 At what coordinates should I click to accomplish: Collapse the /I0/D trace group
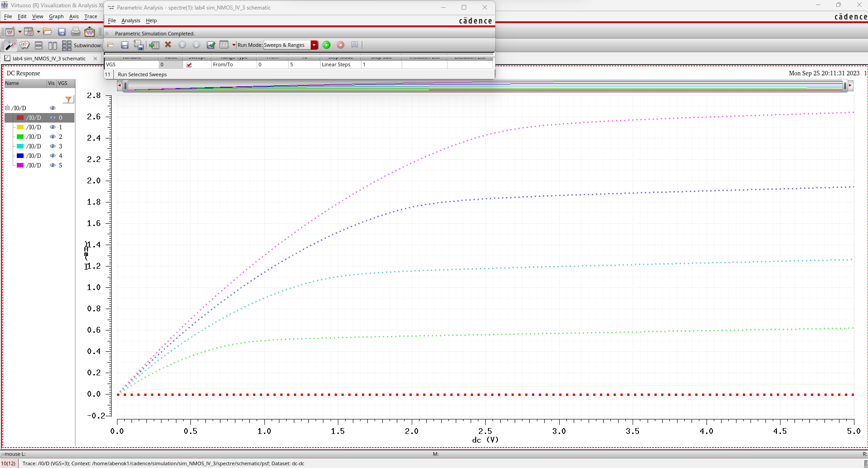pyautogui.click(x=7, y=108)
